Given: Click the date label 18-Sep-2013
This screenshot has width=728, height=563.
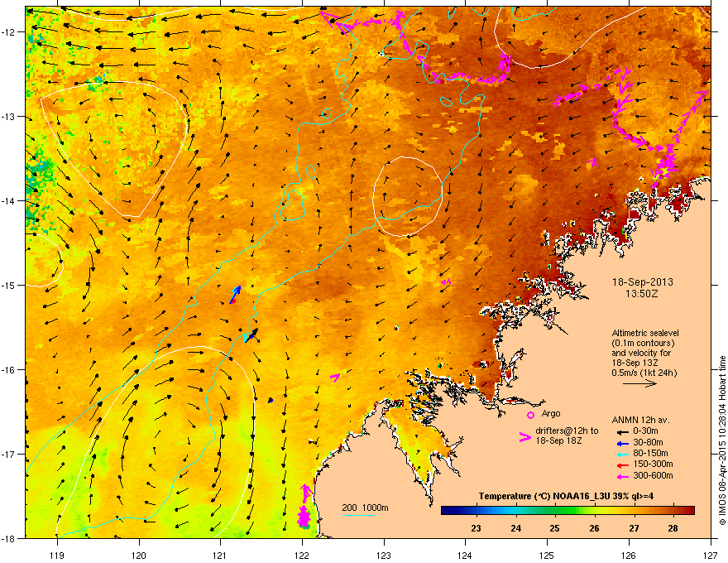Looking at the screenshot, I should (x=642, y=282).
